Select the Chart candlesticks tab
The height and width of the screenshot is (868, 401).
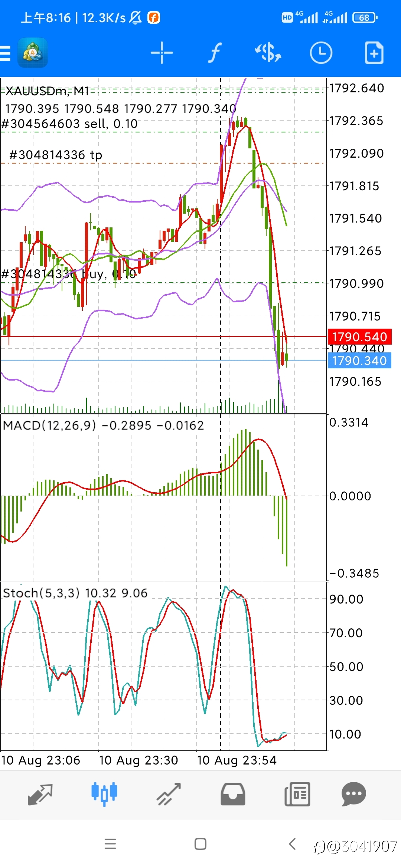[104, 794]
